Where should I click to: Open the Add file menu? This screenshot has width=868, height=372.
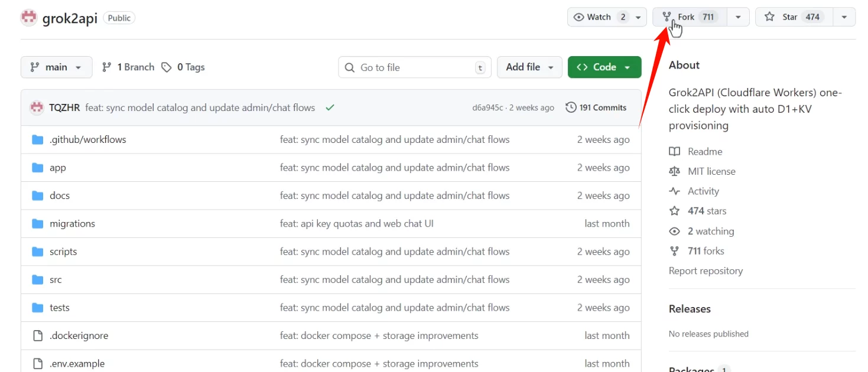point(529,67)
